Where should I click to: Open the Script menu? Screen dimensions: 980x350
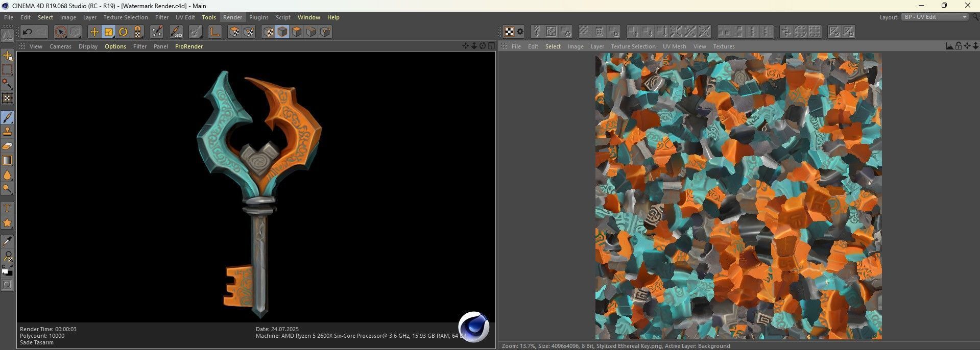click(283, 17)
